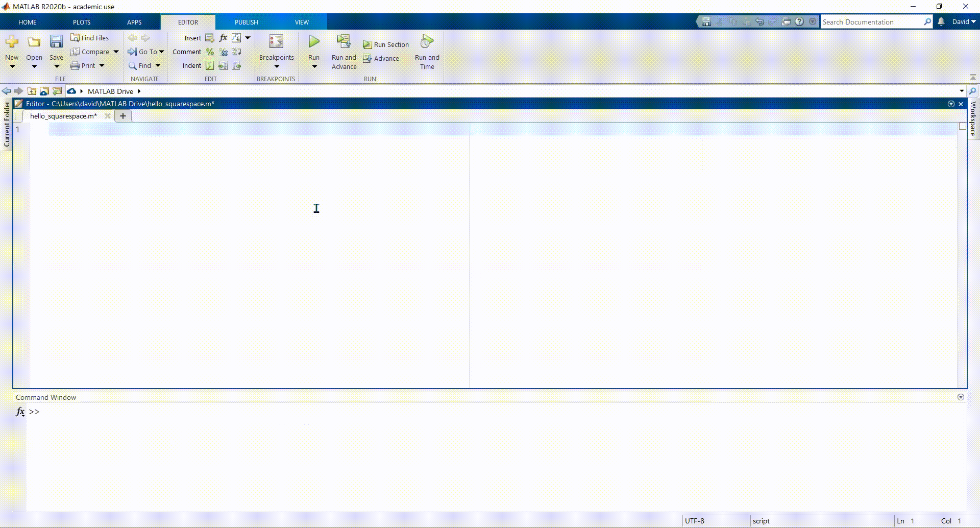The height and width of the screenshot is (528, 980).
Task: Click the Uncomment icon
Action: 223,52
